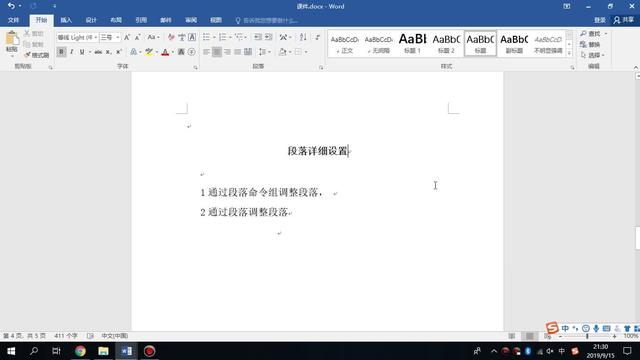This screenshot has width=640, height=360.
Task: Toggle subscript formatting
Action: pos(108,52)
